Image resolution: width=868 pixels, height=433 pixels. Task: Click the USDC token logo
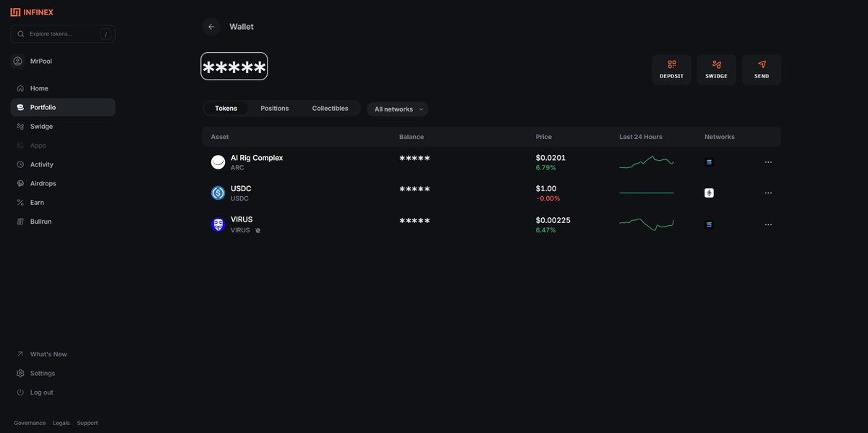[x=218, y=193]
